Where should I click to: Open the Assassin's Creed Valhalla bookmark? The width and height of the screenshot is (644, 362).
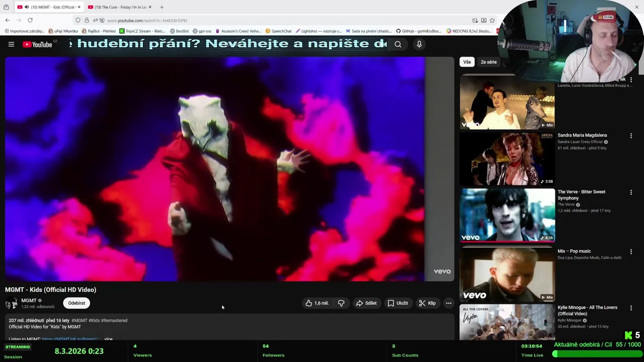coord(238,31)
